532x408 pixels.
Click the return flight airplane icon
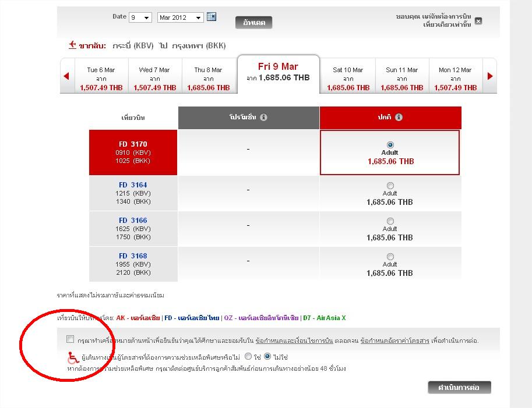pyautogui.click(x=72, y=45)
